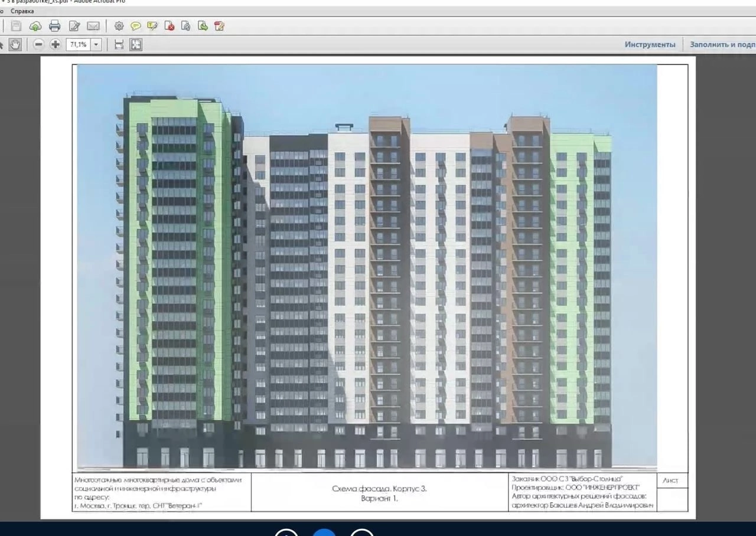Click the building facade rendering image
Image resolution: width=756 pixels, height=536 pixels.
pyautogui.click(x=367, y=267)
